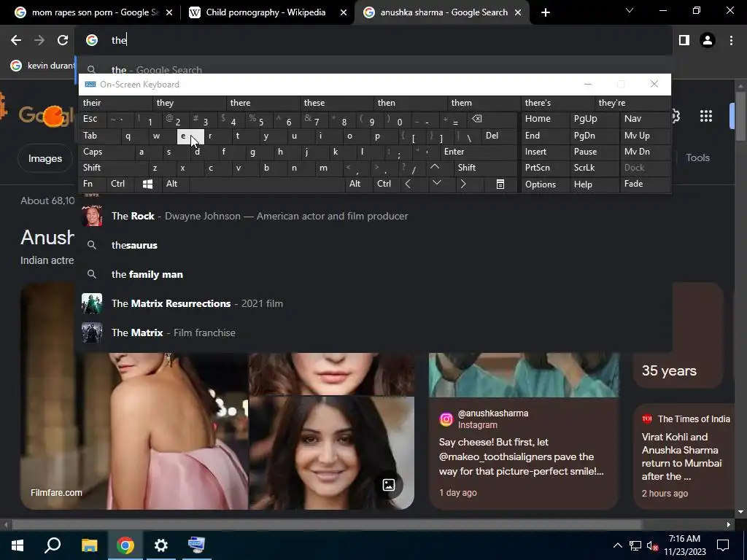Screen dimensions: 747x560
Task: Open Settings from the taskbar gear
Action: [x=161, y=545]
